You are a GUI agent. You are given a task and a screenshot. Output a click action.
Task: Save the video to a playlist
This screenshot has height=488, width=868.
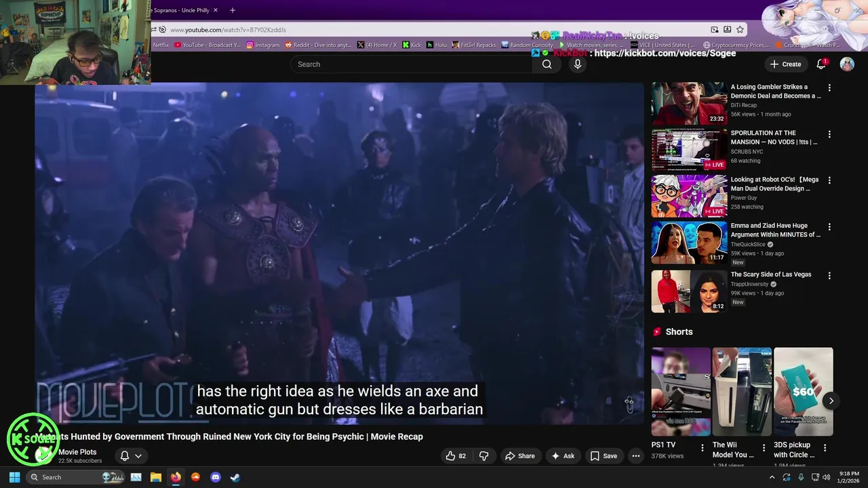[603, 456]
